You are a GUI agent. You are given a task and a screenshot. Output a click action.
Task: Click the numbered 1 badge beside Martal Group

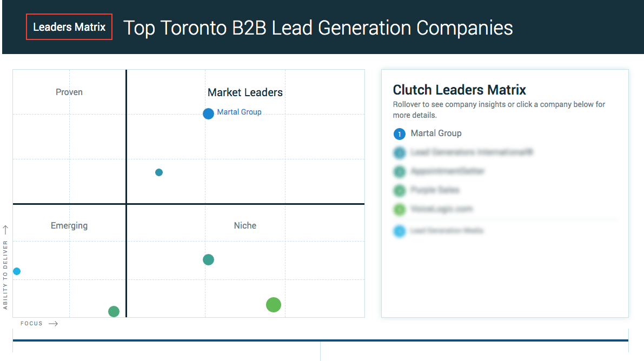399,134
